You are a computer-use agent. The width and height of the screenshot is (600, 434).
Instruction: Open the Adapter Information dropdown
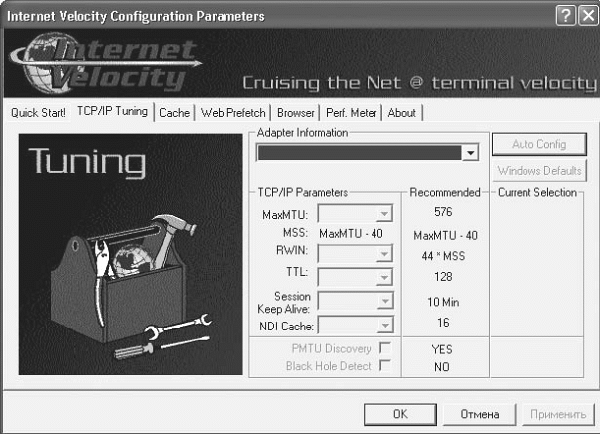(469, 153)
